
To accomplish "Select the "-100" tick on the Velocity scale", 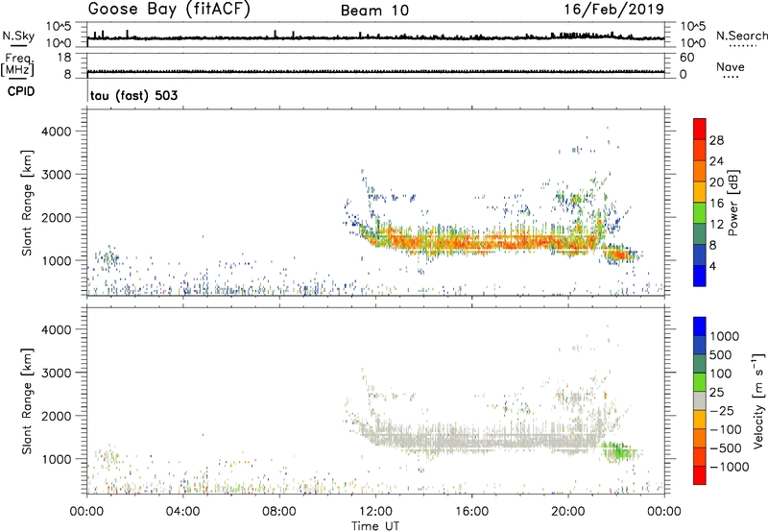I will point(726,429).
